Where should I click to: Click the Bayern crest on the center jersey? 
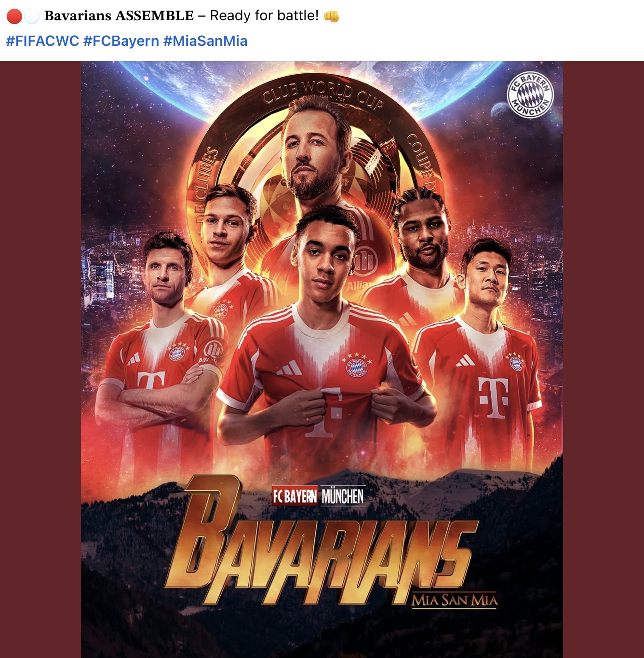point(357,365)
